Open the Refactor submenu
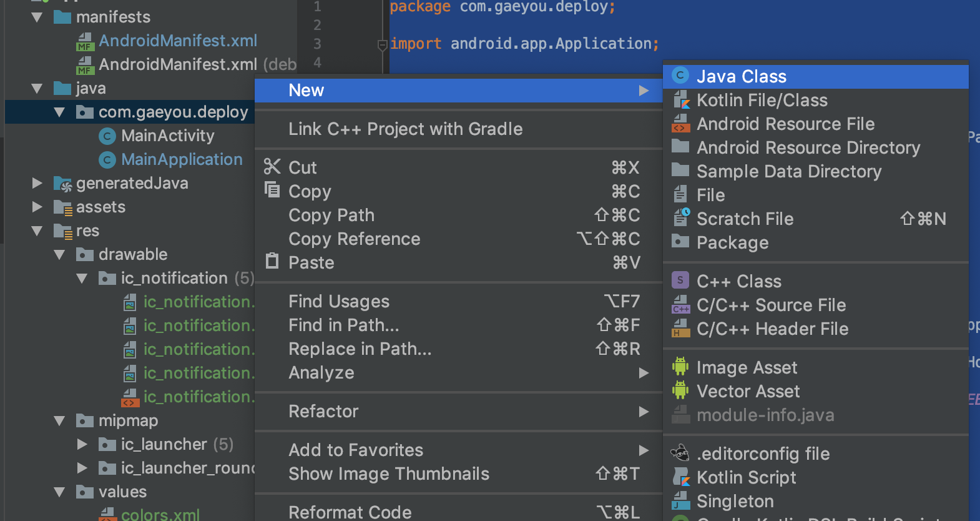The width and height of the screenshot is (980, 521). click(323, 412)
